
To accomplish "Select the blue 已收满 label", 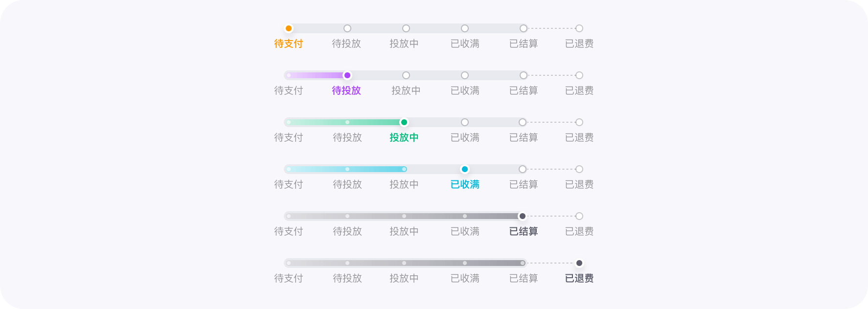I will [464, 185].
